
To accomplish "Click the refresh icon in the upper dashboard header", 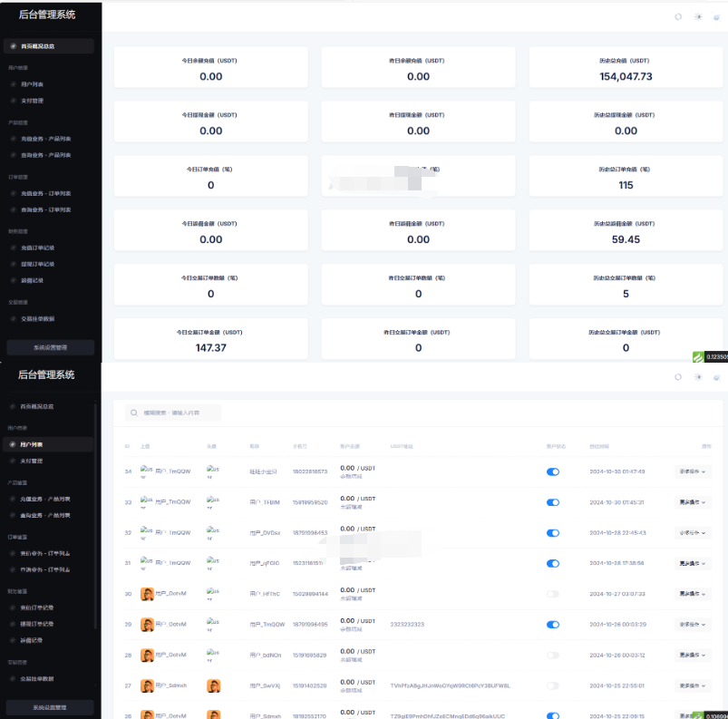I will (678, 16).
